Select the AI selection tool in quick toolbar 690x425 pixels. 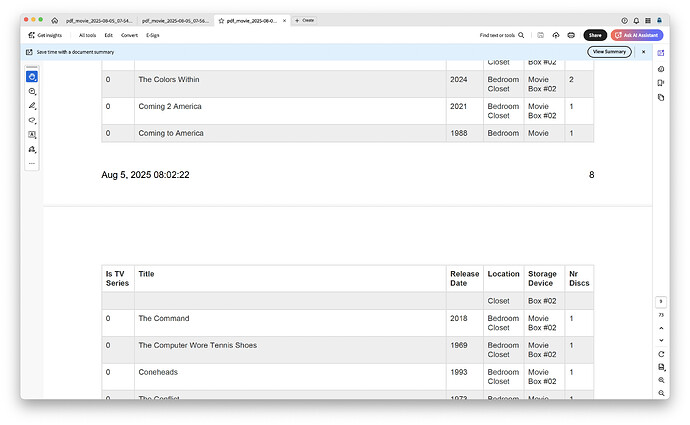pyautogui.click(x=32, y=77)
